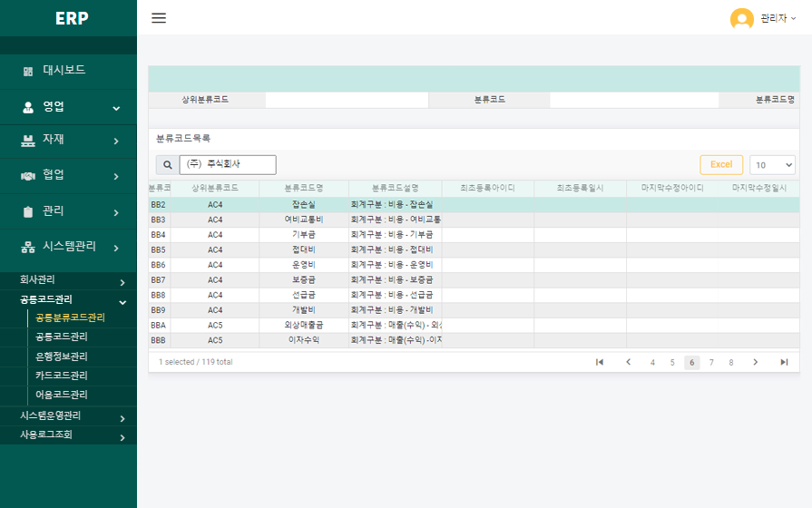Viewport: 812px width, 508px height.
Task: Sort by 분류코드명 column header
Action: [x=303, y=188]
